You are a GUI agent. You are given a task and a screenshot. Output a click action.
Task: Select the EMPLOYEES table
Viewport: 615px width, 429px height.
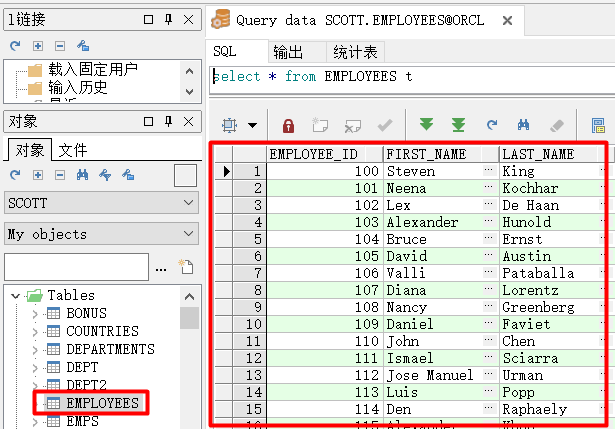click(103, 403)
